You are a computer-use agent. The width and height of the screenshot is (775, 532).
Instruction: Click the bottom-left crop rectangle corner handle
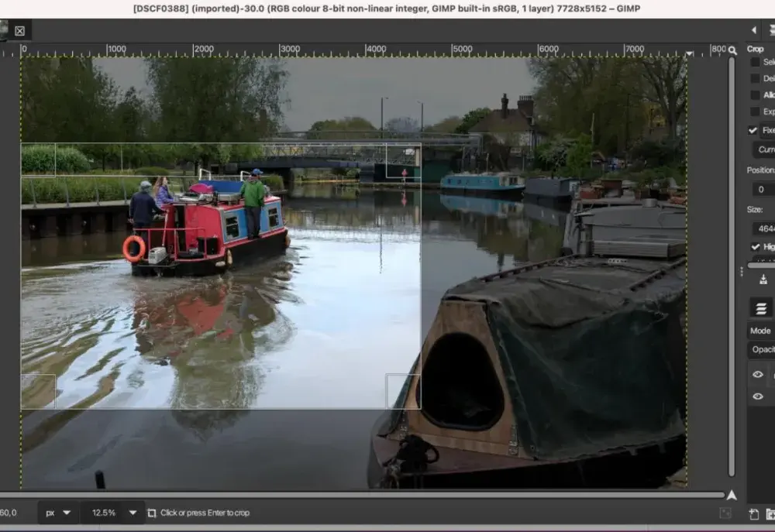pyautogui.click(x=38, y=391)
